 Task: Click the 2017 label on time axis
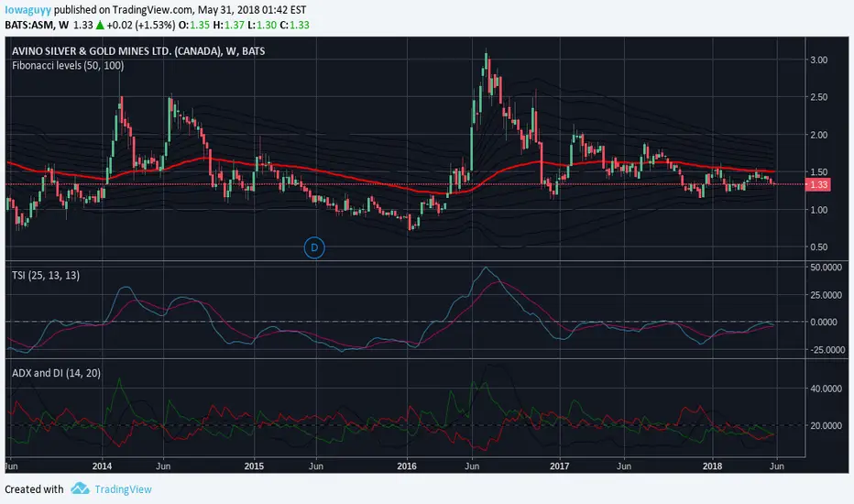click(x=559, y=466)
